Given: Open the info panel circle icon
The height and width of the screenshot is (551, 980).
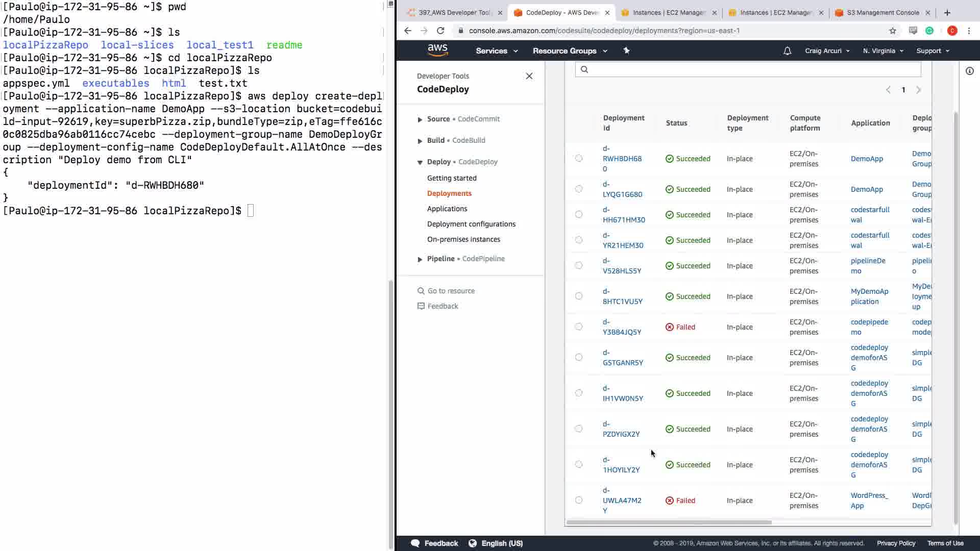Looking at the screenshot, I should tap(969, 71).
